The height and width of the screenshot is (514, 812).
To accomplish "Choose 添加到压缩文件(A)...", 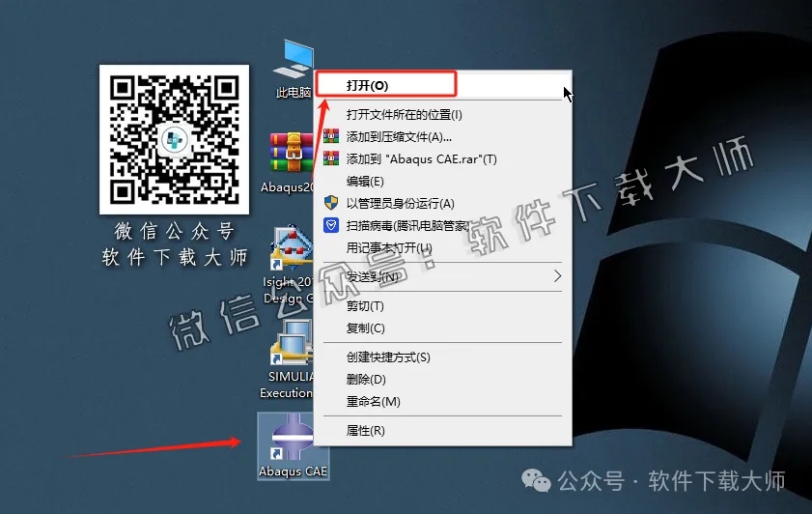I will pos(443,137).
